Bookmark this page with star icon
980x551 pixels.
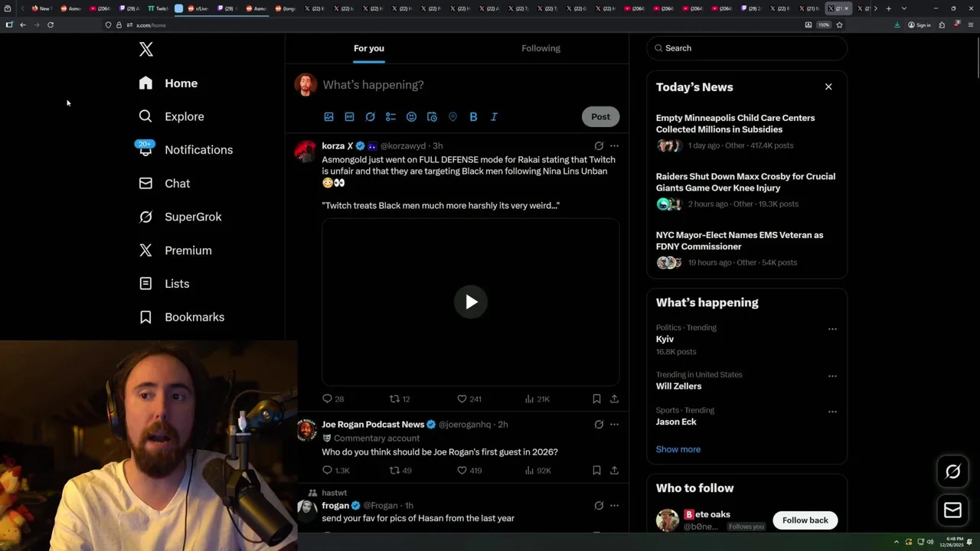(x=839, y=24)
